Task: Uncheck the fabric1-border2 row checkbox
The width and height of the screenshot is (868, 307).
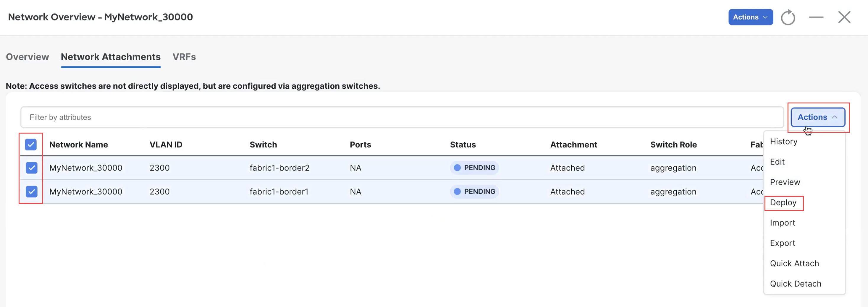Action: (31, 168)
